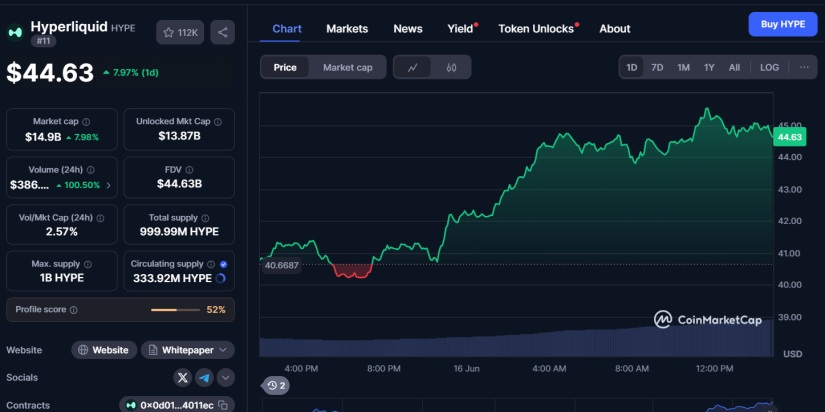Click the chart events marker badge 2
This screenshot has height=412, width=825.
(x=276, y=386)
